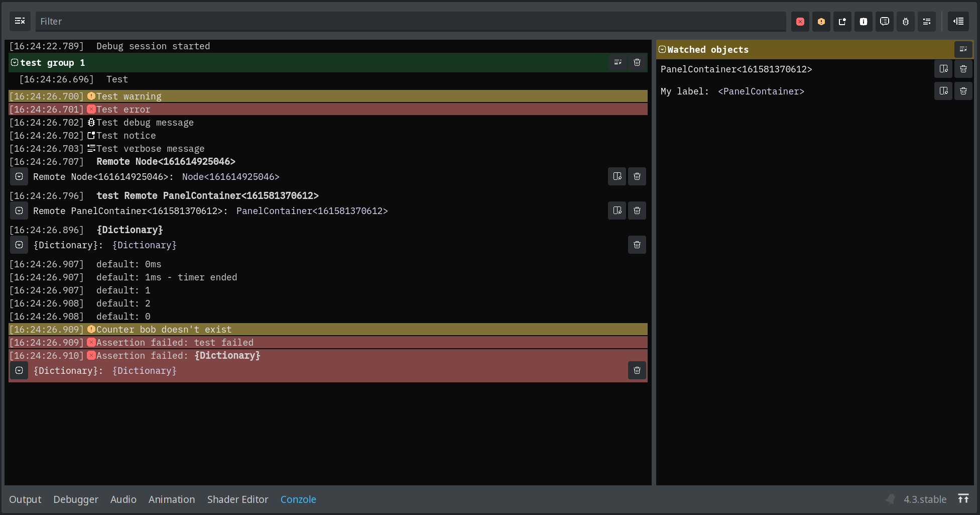Expand the first {Dictionary} object row
The width and height of the screenshot is (980, 515).
pos(19,245)
